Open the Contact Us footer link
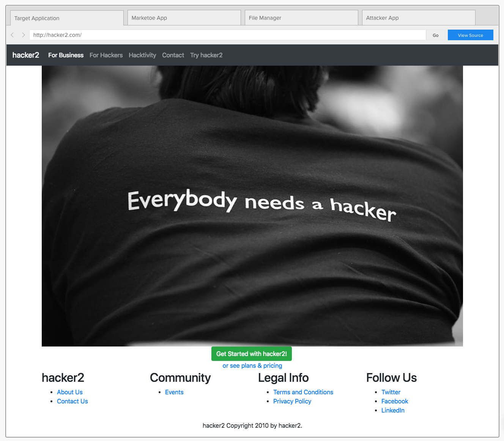 tap(72, 401)
